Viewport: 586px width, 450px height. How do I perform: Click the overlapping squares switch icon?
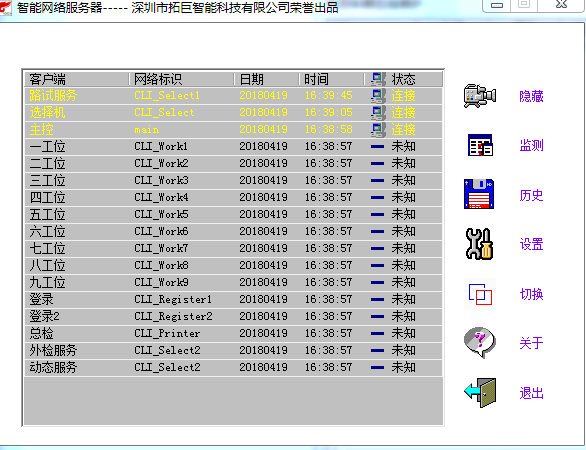(x=480, y=294)
